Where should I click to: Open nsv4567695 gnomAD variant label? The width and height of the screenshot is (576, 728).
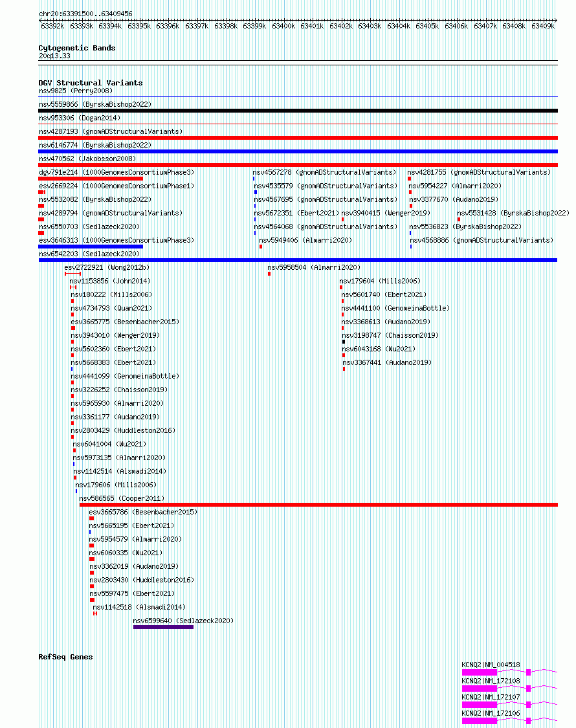tap(326, 199)
